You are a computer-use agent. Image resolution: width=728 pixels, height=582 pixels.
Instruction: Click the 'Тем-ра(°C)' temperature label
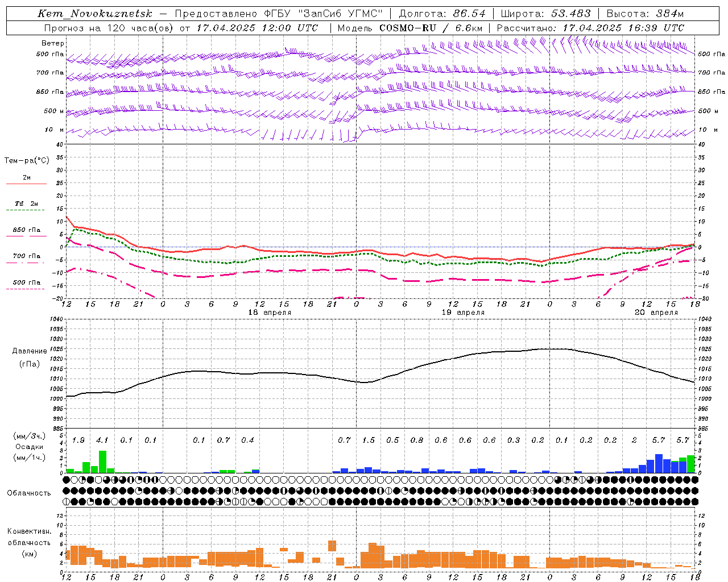coord(27,161)
